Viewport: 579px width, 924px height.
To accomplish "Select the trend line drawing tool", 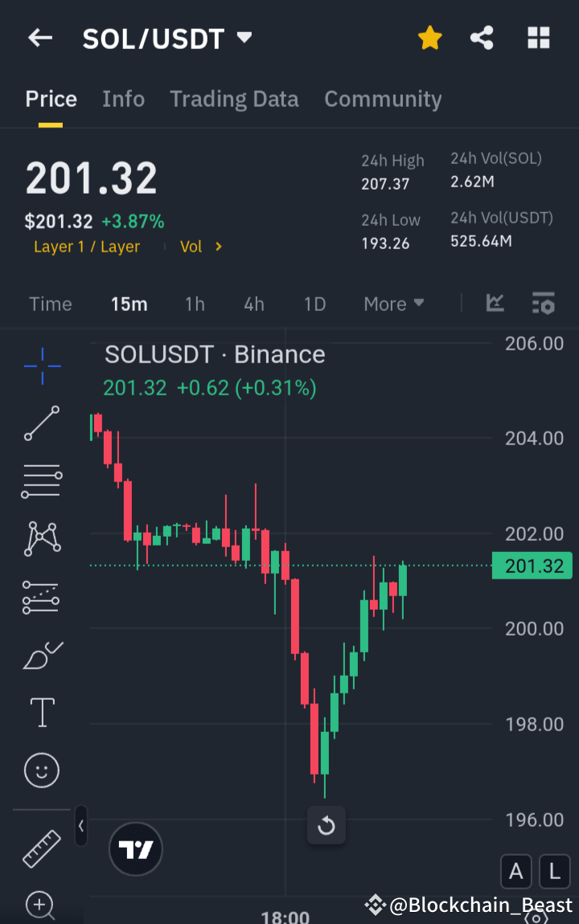I will pyautogui.click(x=41, y=423).
